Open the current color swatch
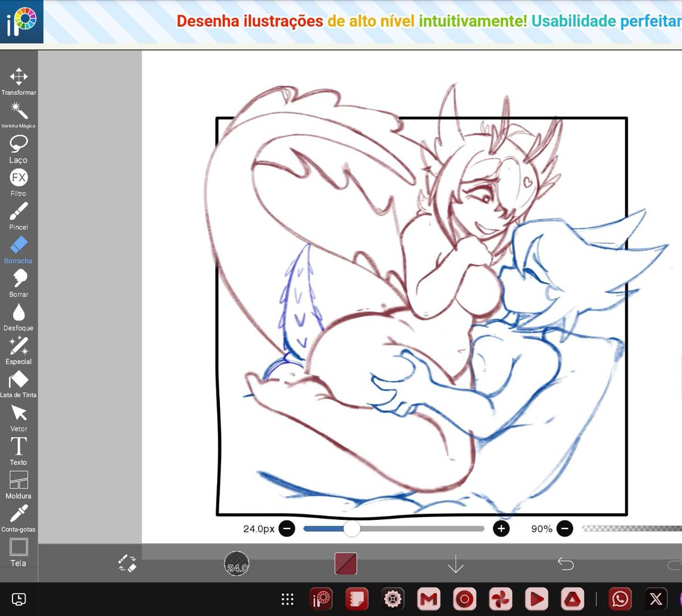 pyautogui.click(x=346, y=564)
